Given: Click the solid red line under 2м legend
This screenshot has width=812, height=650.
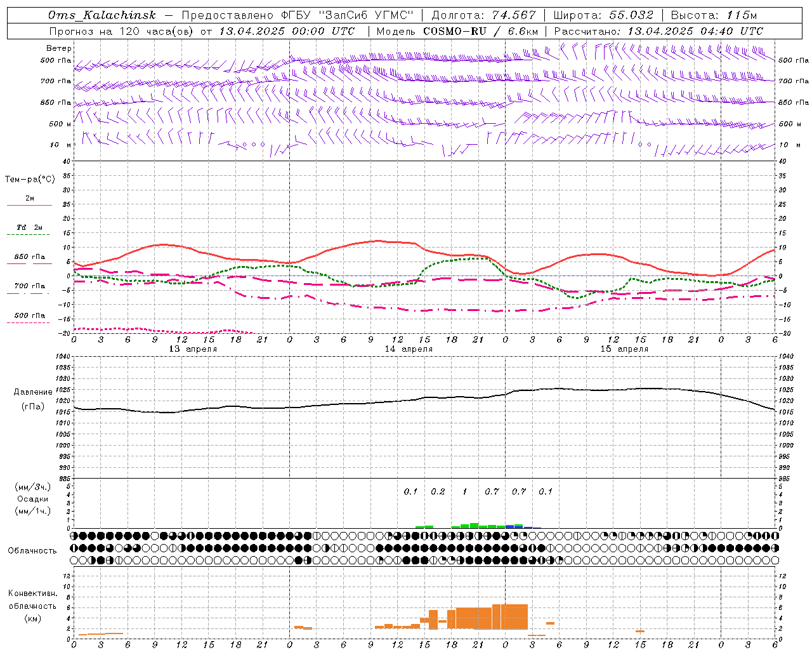Looking at the screenshot, I should [x=29, y=205].
